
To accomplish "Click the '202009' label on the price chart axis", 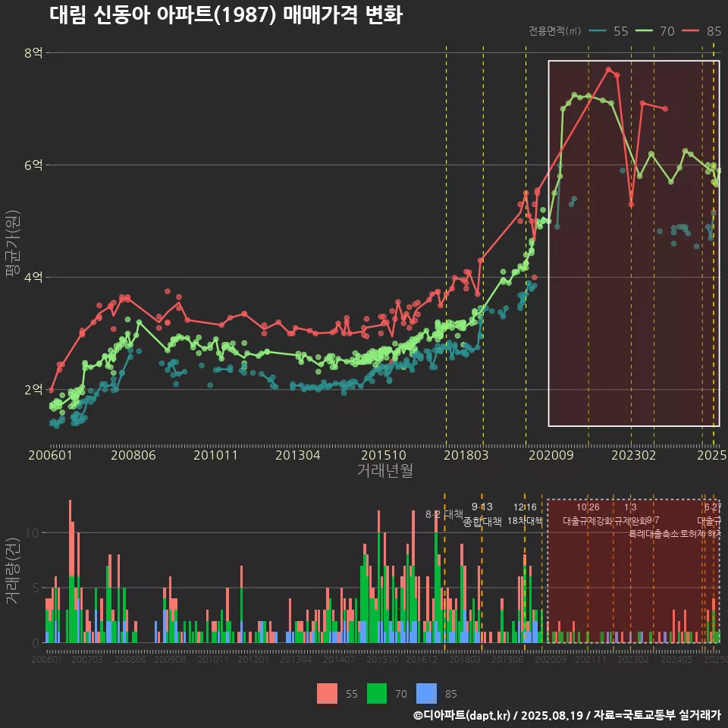I will (551, 455).
